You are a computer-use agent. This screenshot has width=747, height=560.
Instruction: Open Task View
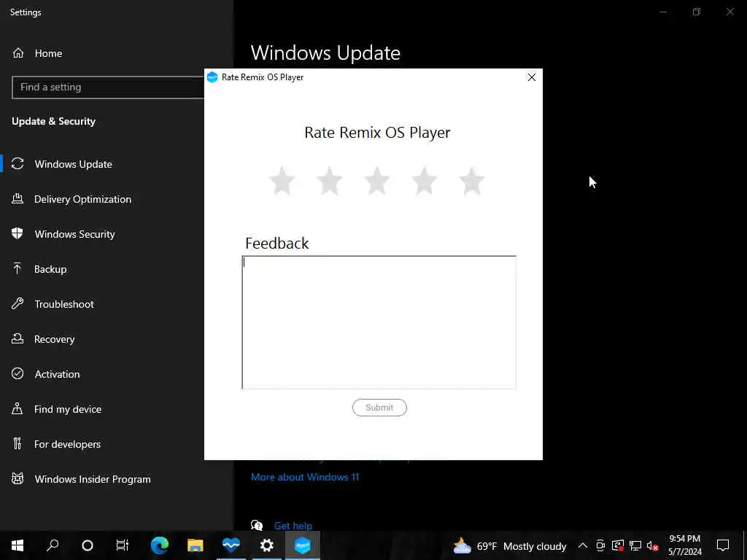(123, 545)
